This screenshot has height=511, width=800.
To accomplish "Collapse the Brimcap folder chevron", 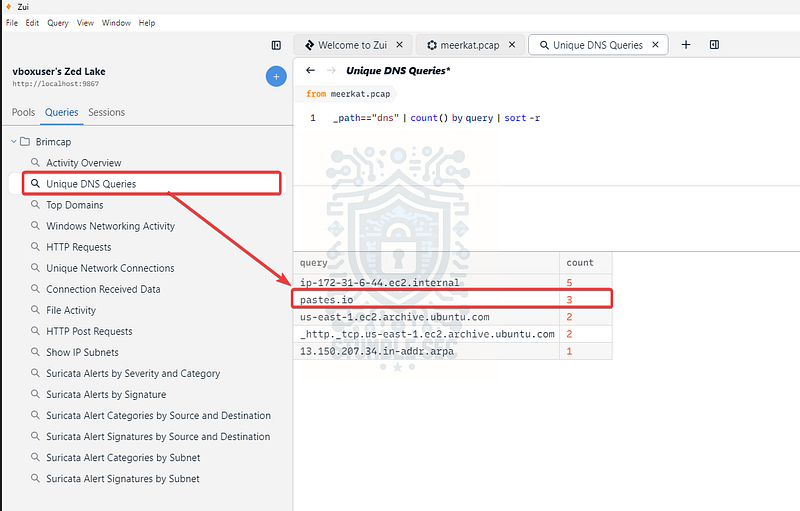I will click(x=14, y=141).
